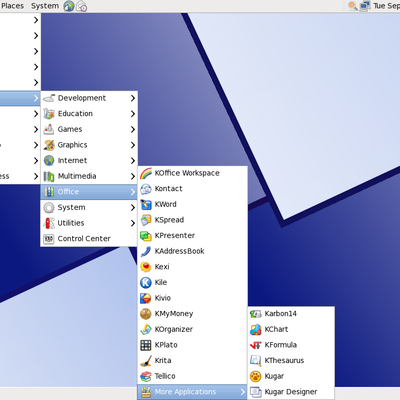Click the Kugar Designer icon
The width and height of the screenshot is (400, 400).
click(256, 392)
